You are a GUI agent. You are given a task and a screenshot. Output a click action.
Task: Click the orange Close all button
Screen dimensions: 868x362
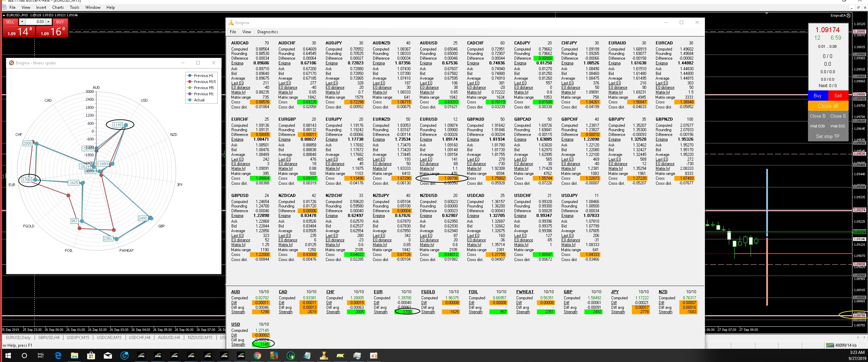(x=828, y=106)
